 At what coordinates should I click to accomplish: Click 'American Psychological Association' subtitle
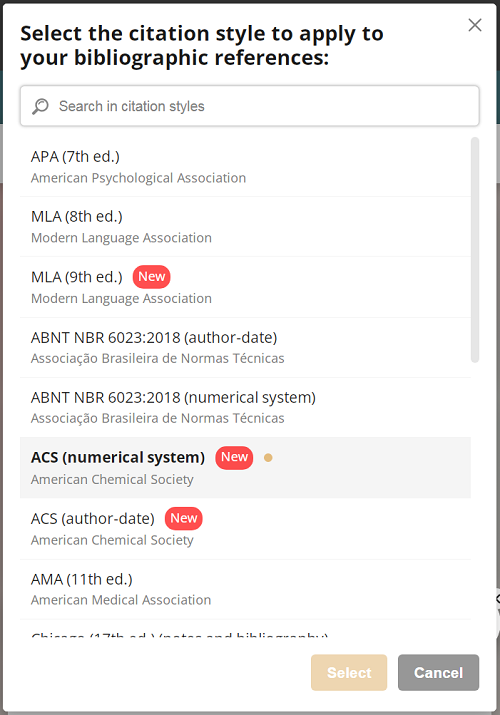click(x=138, y=178)
